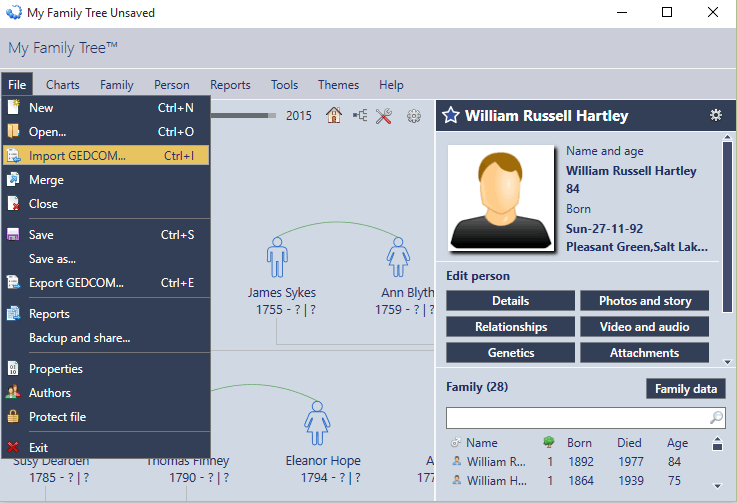Click the Protect file padlock icon
The height and width of the screenshot is (503, 737).
(13, 416)
